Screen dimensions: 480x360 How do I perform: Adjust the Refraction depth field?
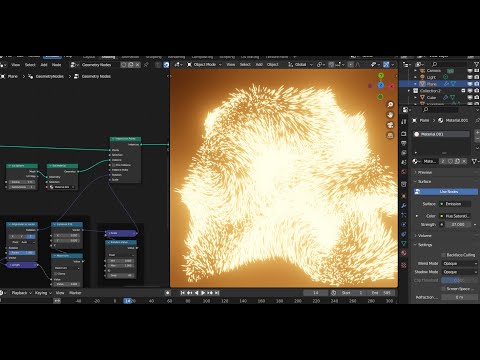460,297
